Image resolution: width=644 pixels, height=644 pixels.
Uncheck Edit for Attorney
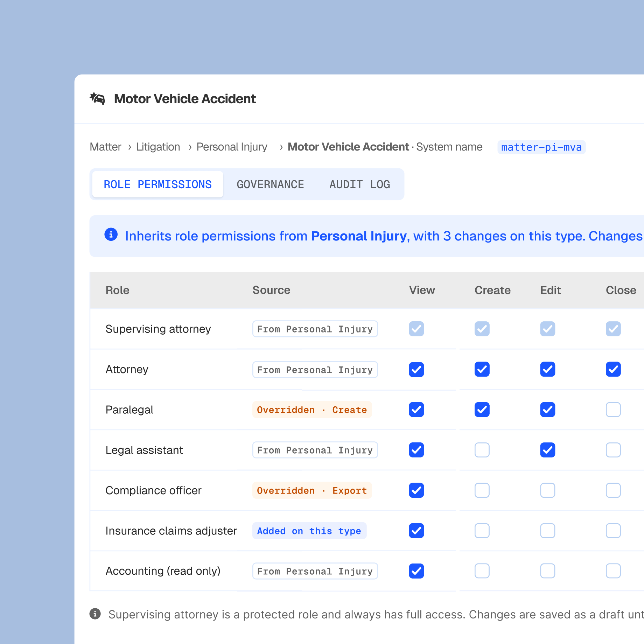pos(548,369)
